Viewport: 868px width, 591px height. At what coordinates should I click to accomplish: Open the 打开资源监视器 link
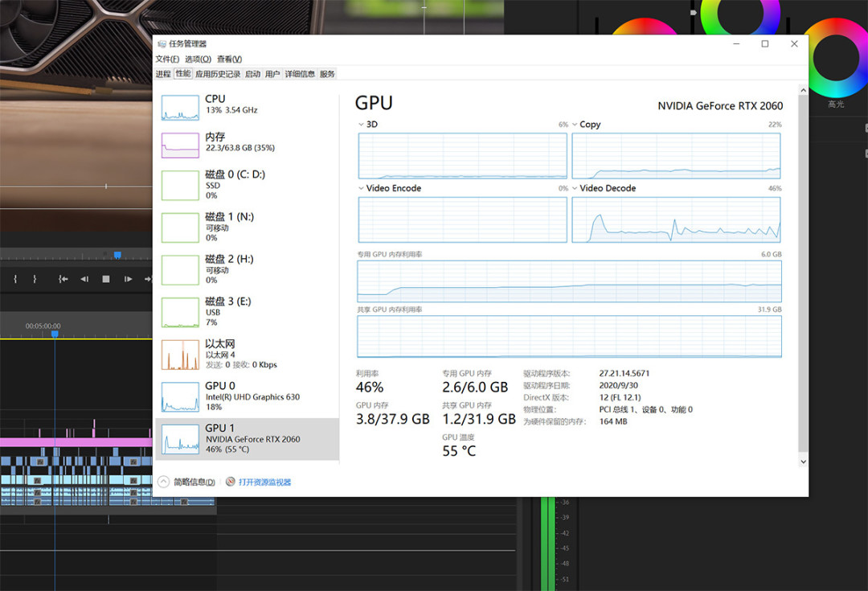264,482
